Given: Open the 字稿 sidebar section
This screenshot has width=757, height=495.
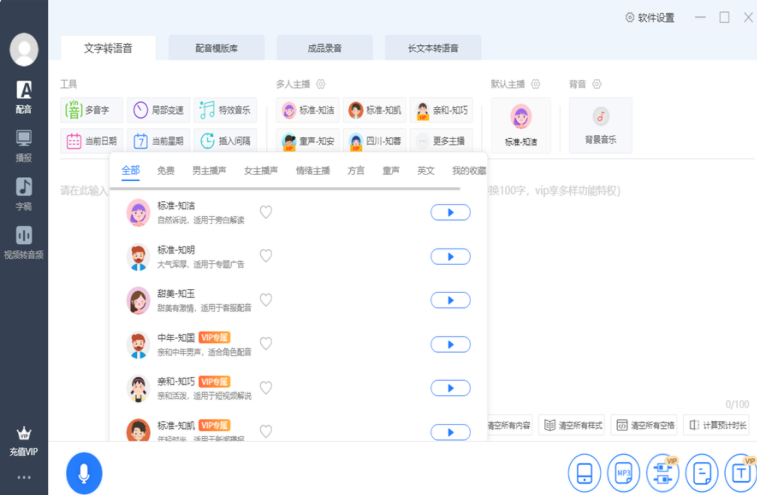Looking at the screenshot, I should tap(24, 194).
